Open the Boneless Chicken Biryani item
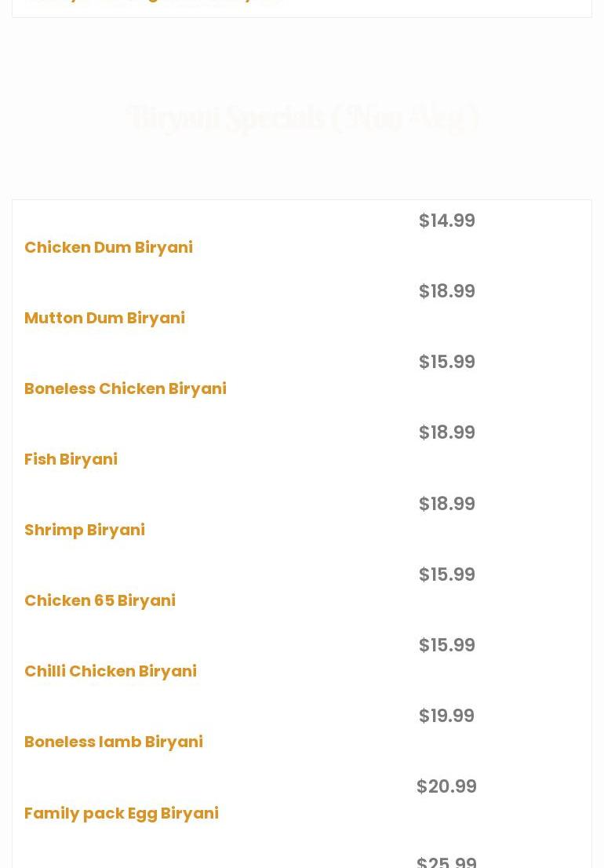 (x=126, y=388)
